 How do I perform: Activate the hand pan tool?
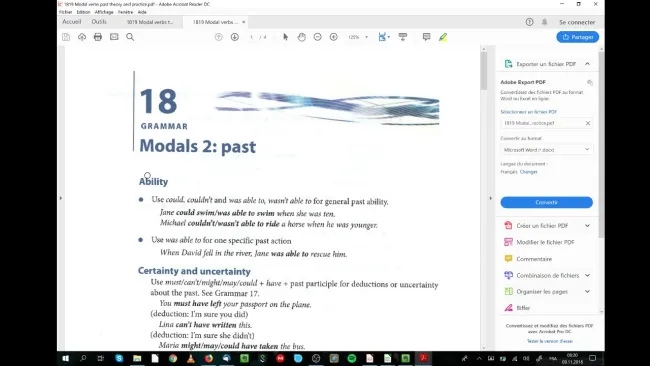coord(302,37)
